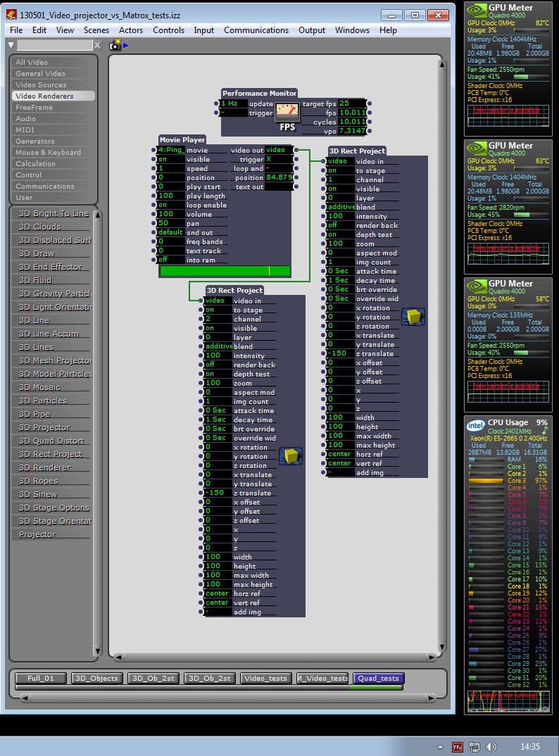Image resolution: width=559 pixels, height=756 pixels.
Task: Open horz ref value on lower 3D Rect Project
Action: (x=218, y=593)
